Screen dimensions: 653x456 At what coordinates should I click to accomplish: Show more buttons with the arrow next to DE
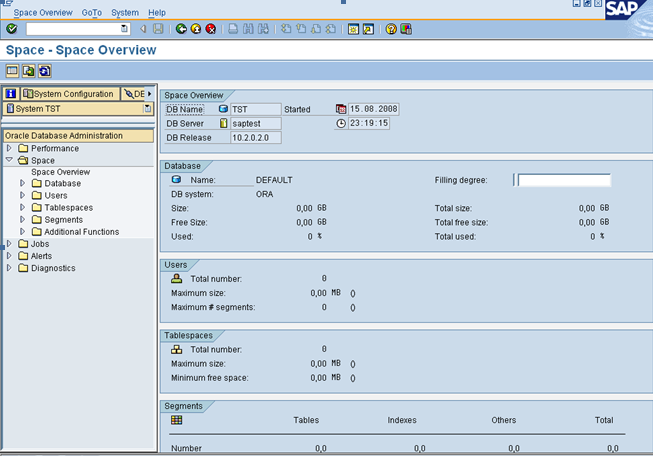[150, 94]
